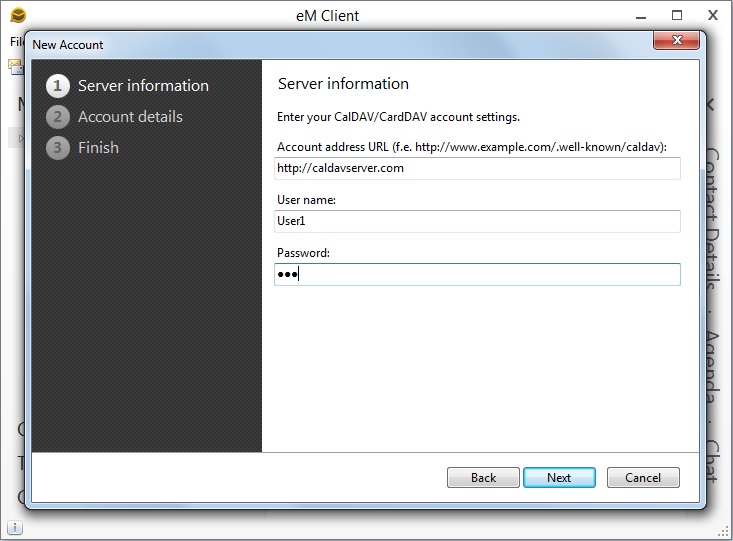Click the step 3 number circle
733x541 pixels.
coord(57,148)
